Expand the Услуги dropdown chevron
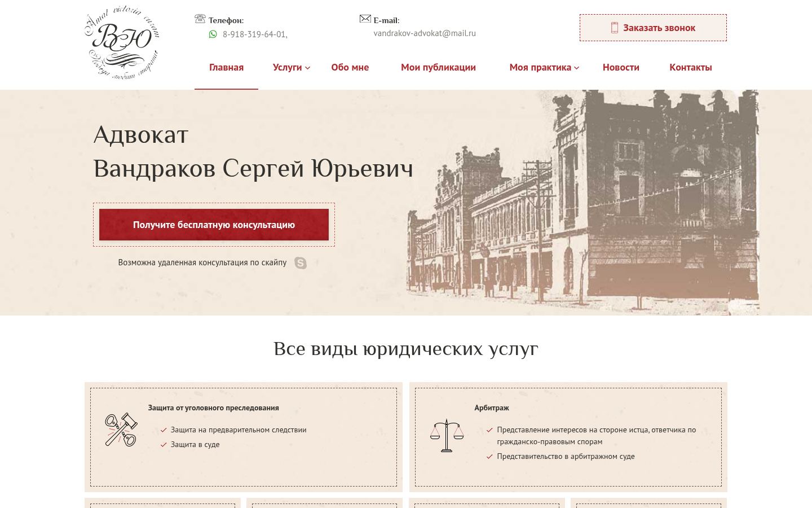 point(307,68)
